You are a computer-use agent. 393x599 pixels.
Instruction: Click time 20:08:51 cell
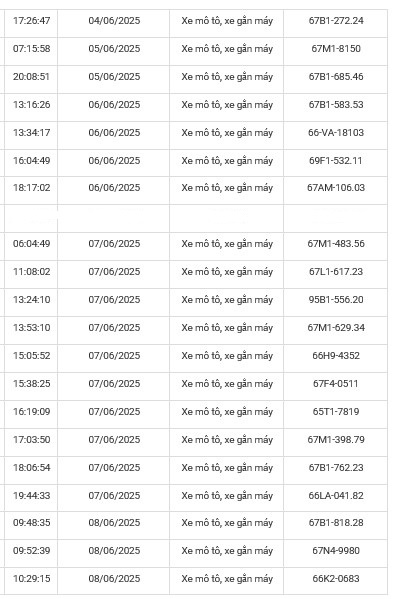tap(31, 77)
